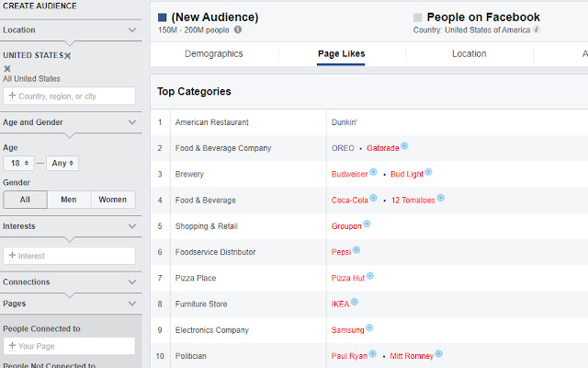Click the blue icon next to Mitt Romney
The image size is (588, 368).
[x=439, y=353]
